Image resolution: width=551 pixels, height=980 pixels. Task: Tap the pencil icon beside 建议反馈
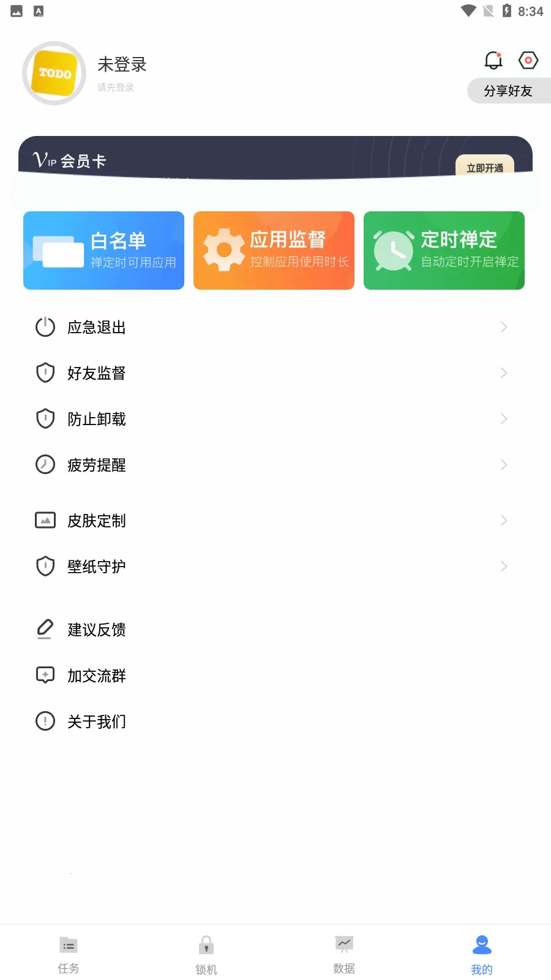tap(45, 629)
